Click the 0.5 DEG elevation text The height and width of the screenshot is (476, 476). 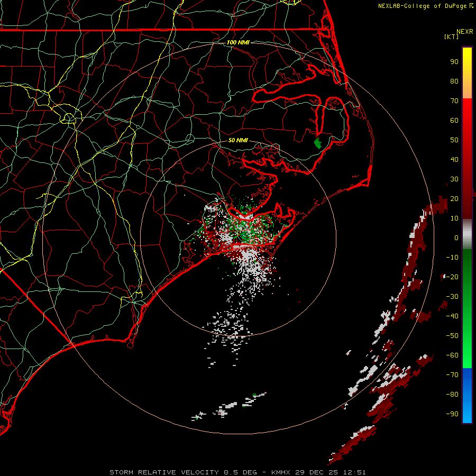(241, 472)
